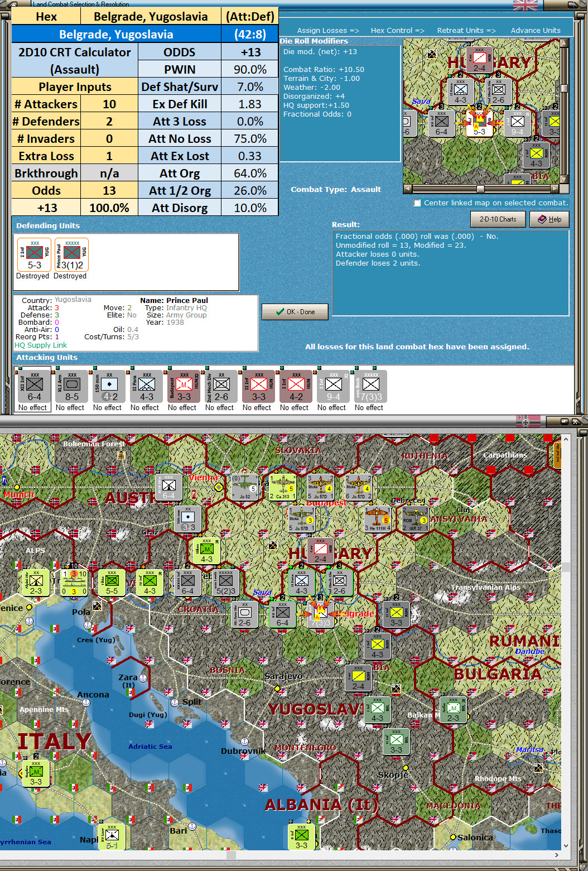The image size is (588, 871).
Task: Select the 150 mm 4-2 artillery attacker
Action: [109, 386]
